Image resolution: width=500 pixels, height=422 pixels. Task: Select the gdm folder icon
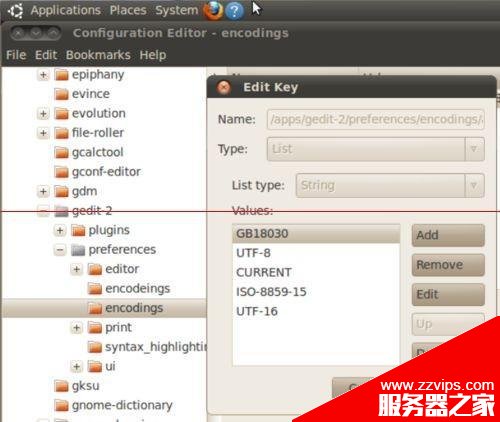[61, 192]
